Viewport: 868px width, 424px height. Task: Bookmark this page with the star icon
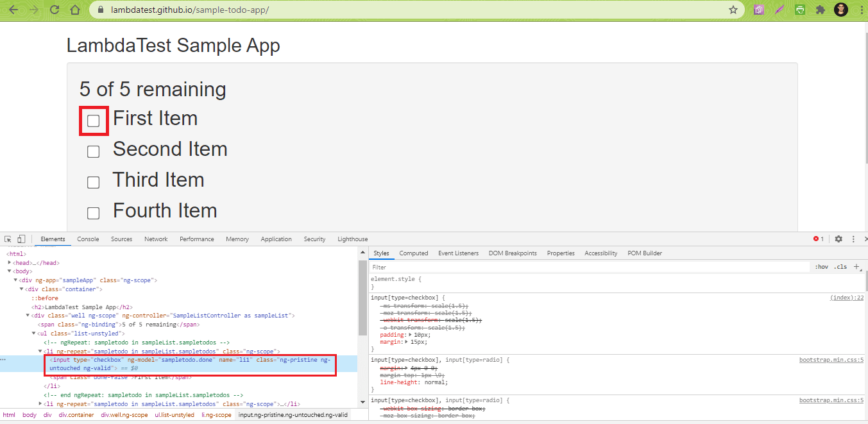(x=733, y=10)
